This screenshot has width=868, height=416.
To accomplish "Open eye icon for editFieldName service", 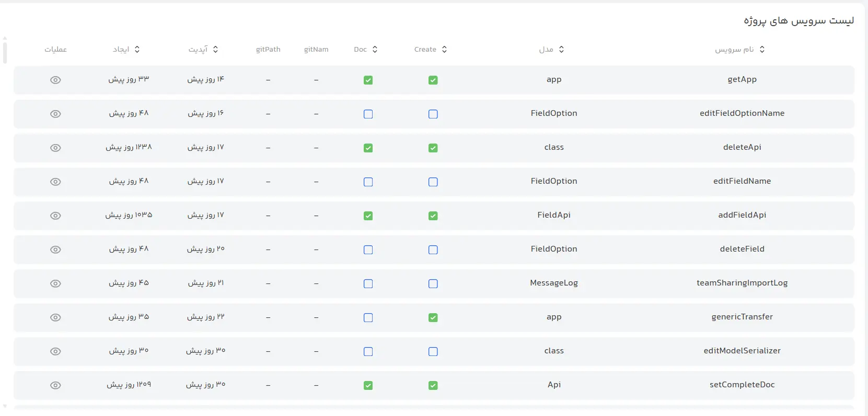I will 55,182.
